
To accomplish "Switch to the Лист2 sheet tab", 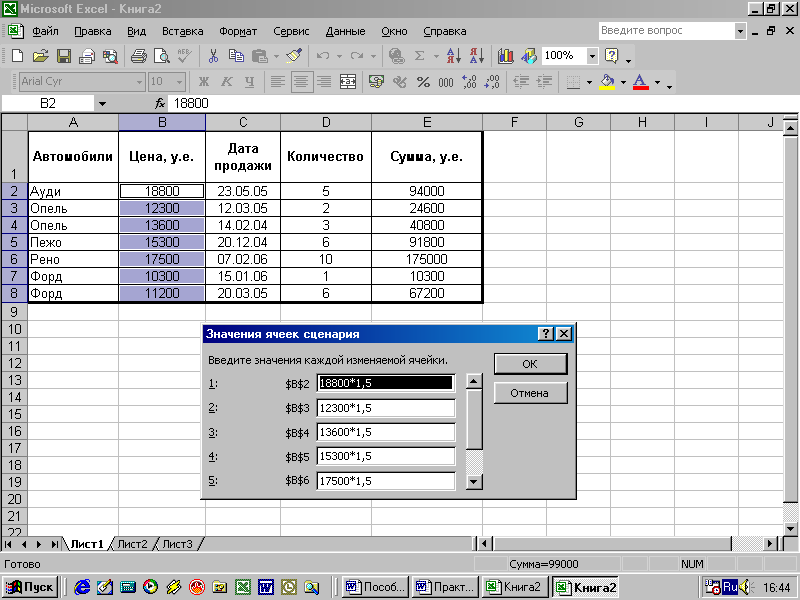I will coord(132,544).
